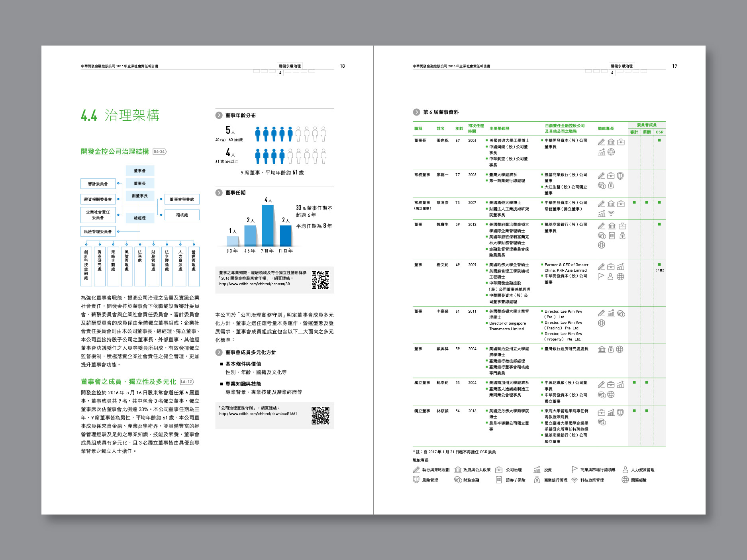Click the name 張家祝 in the directors table

(443, 140)
